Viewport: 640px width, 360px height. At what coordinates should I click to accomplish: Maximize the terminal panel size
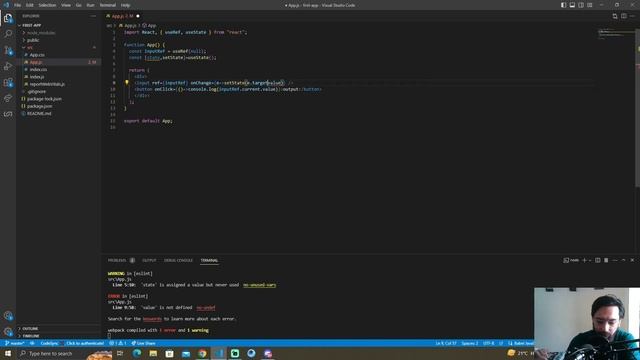click(x=623, y=260)
